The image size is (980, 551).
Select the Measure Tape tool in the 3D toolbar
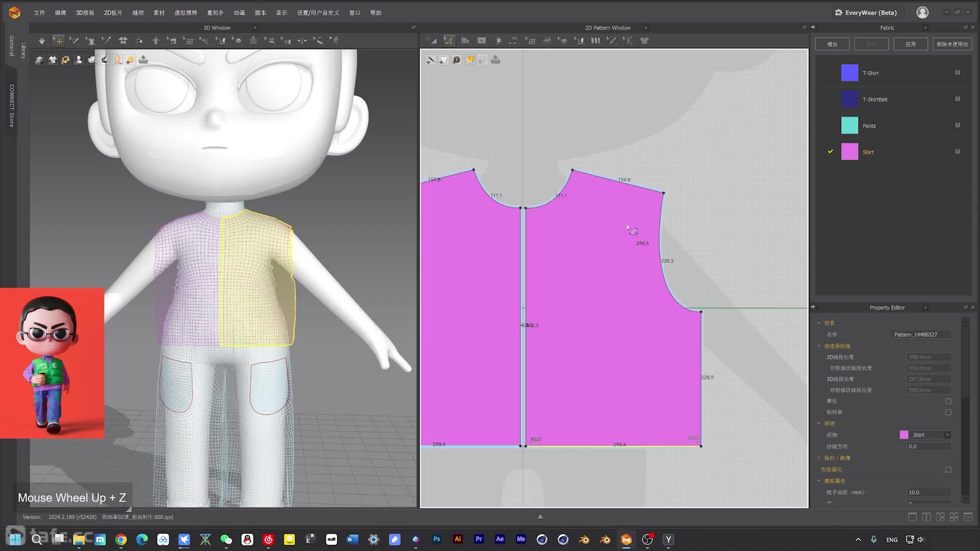click(318, 41)
